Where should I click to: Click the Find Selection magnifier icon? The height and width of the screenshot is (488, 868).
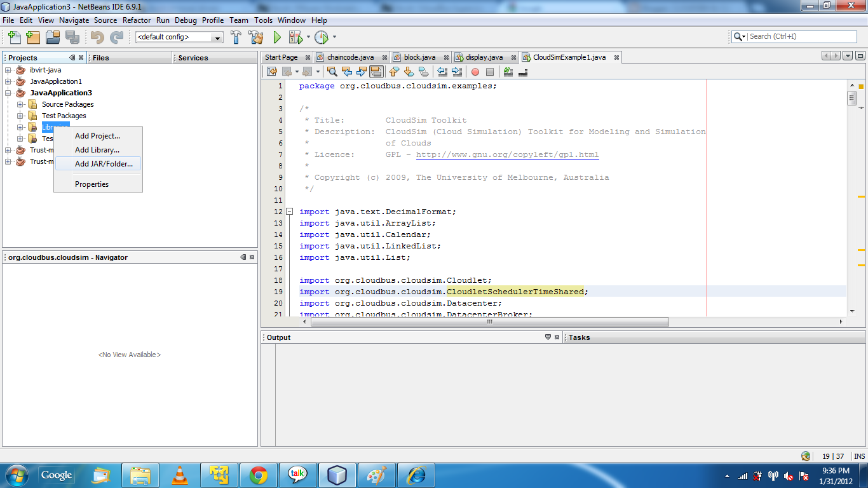[332, 71]
